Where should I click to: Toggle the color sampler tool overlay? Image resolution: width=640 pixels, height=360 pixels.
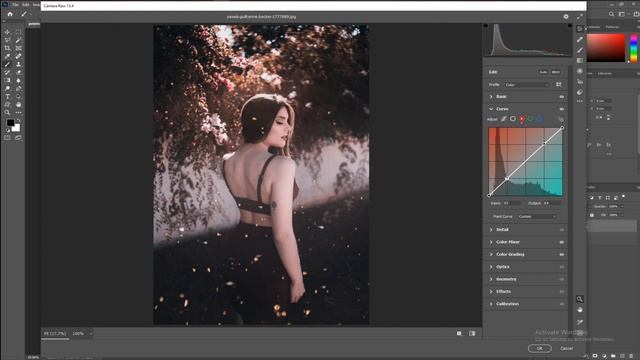[x=580, y=322]
